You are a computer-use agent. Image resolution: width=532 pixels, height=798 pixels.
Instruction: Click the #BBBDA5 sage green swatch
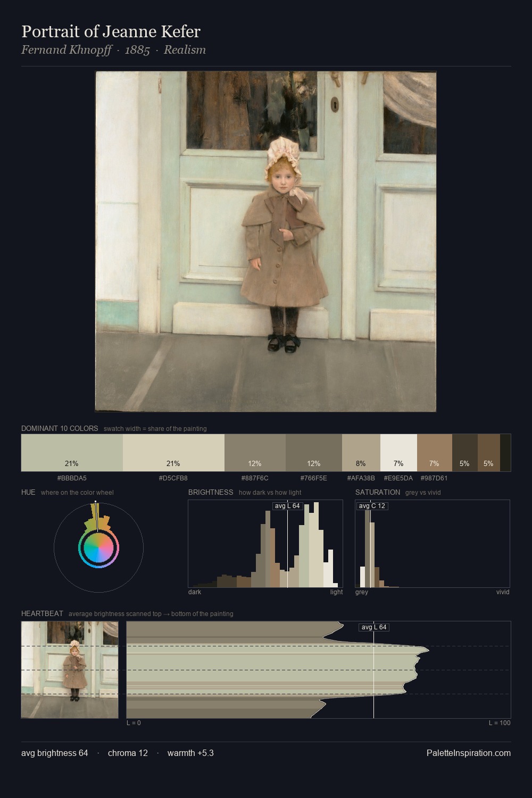point(72,453)
